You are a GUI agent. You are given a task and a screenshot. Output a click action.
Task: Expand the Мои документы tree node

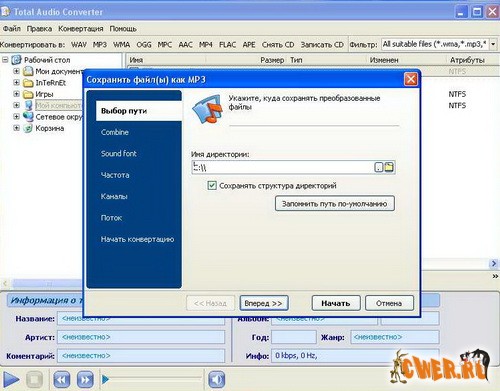[16, 71]
